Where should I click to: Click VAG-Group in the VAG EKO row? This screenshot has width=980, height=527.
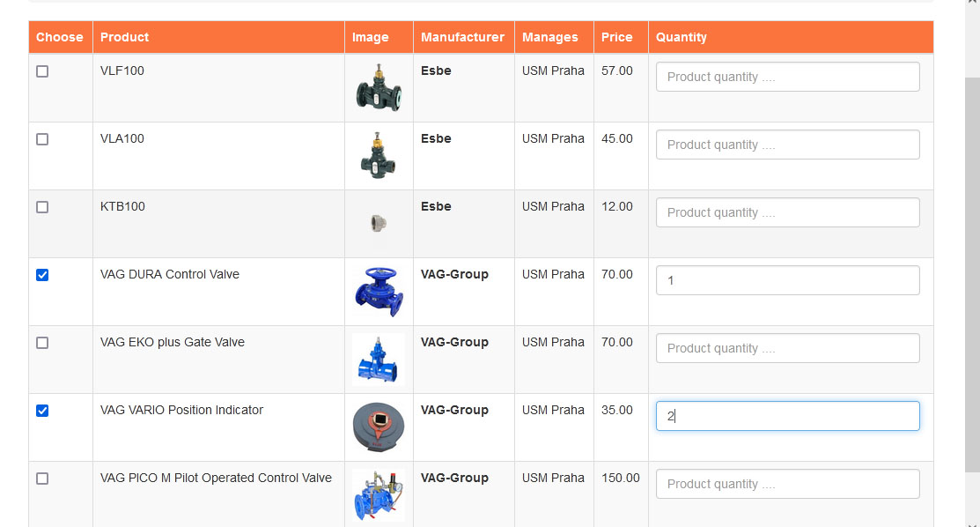tap(454, 342)
